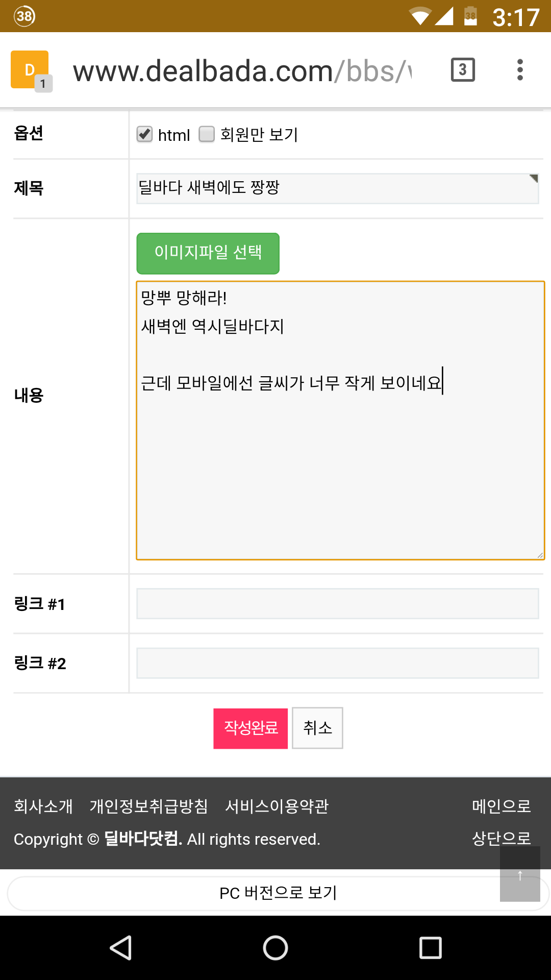Tap the Android home button
The image size is (551, 980).
pos(275,948)
